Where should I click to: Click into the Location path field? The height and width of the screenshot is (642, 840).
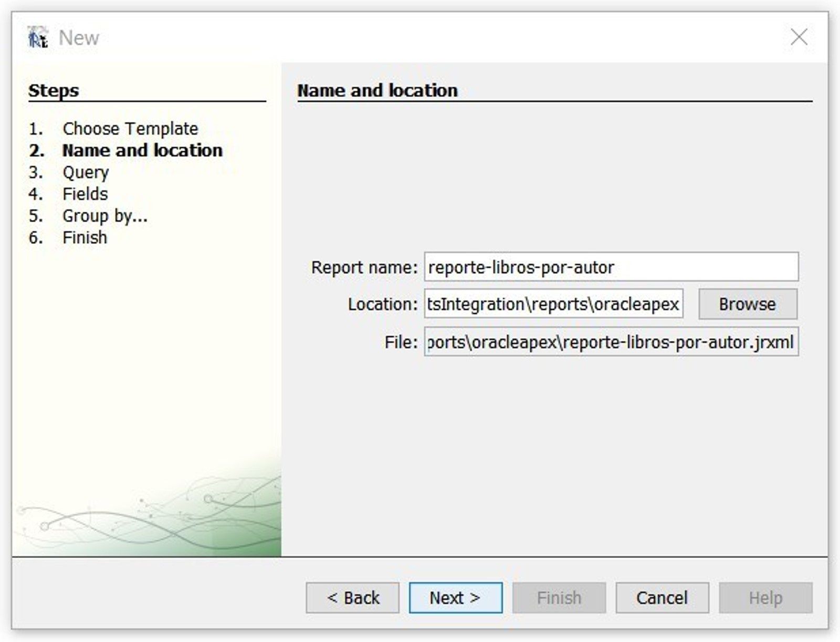(553, 304)
